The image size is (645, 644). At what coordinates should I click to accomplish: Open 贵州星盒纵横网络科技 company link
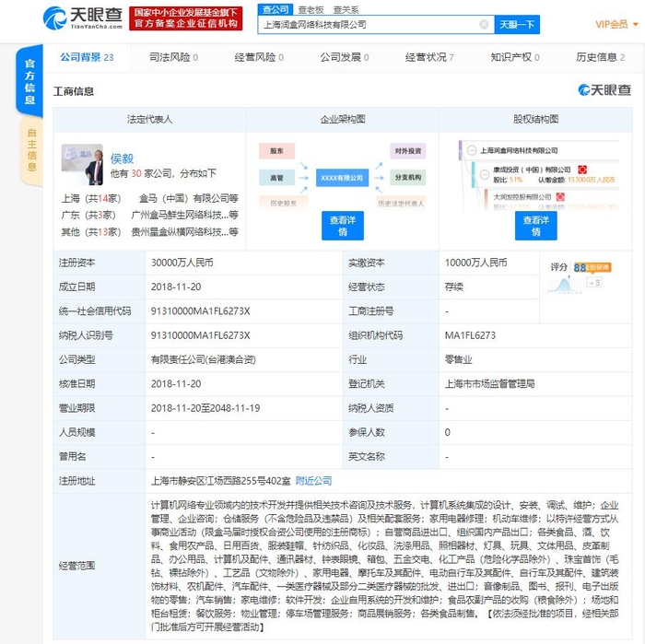(184, 232)
